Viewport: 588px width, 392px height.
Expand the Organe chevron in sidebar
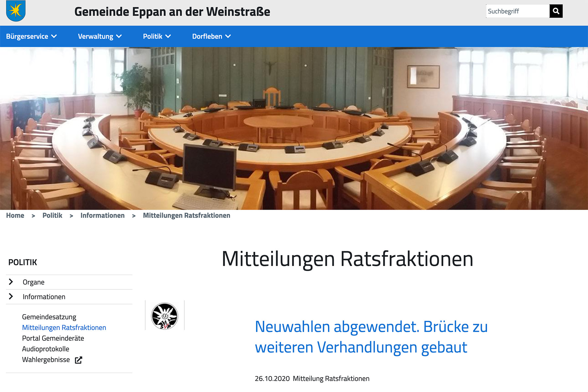[11, 282]
